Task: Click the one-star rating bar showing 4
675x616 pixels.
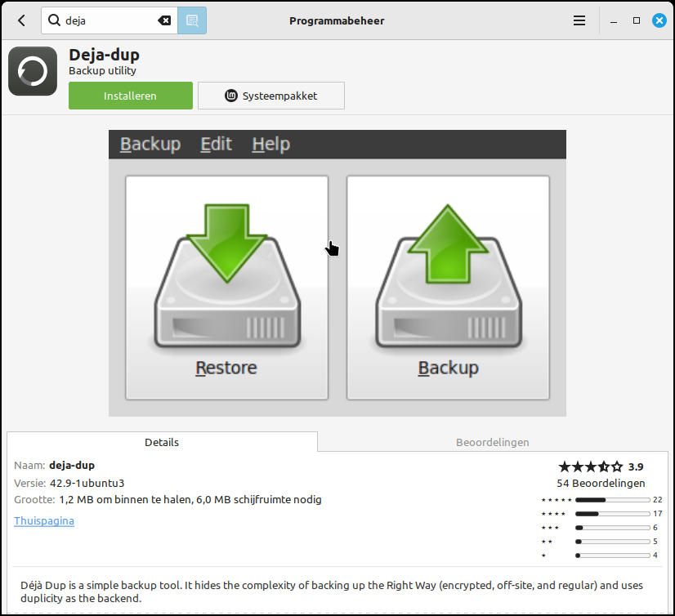Action: pyautogui.click(x=612, y=556)
